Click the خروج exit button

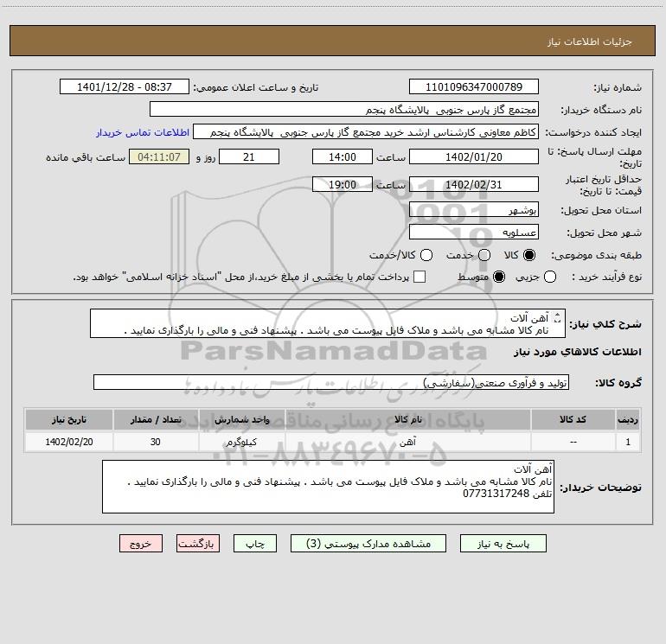[x=141, y=544]
